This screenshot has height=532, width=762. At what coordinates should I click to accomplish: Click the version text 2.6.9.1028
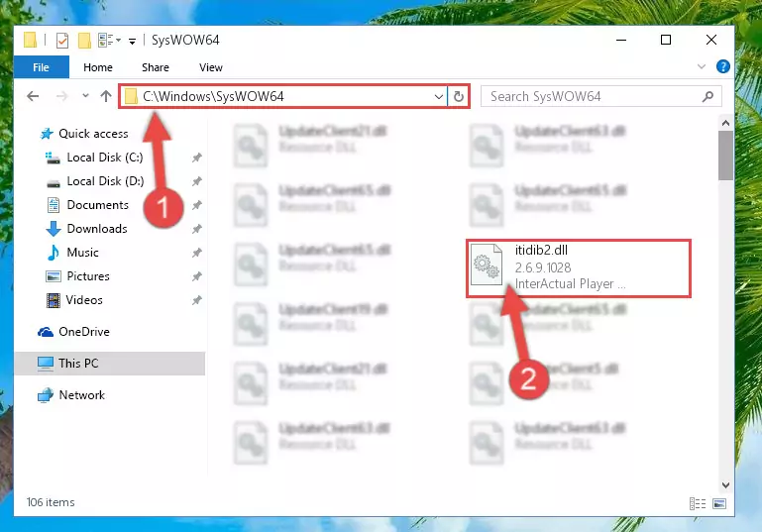[543, 267]
